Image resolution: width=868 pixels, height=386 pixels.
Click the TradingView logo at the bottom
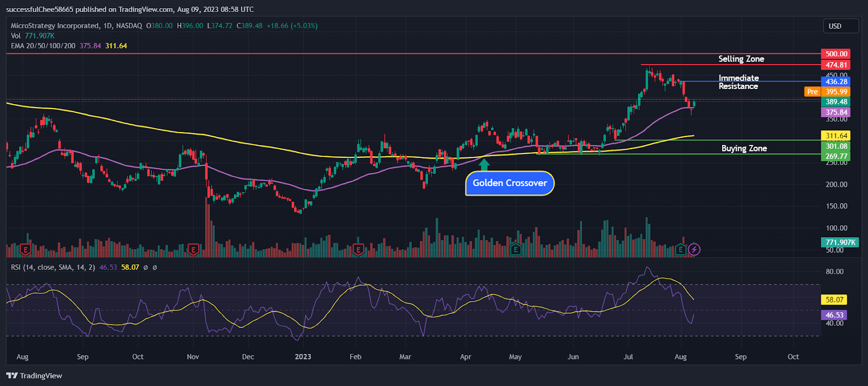[x=34, y=376]
